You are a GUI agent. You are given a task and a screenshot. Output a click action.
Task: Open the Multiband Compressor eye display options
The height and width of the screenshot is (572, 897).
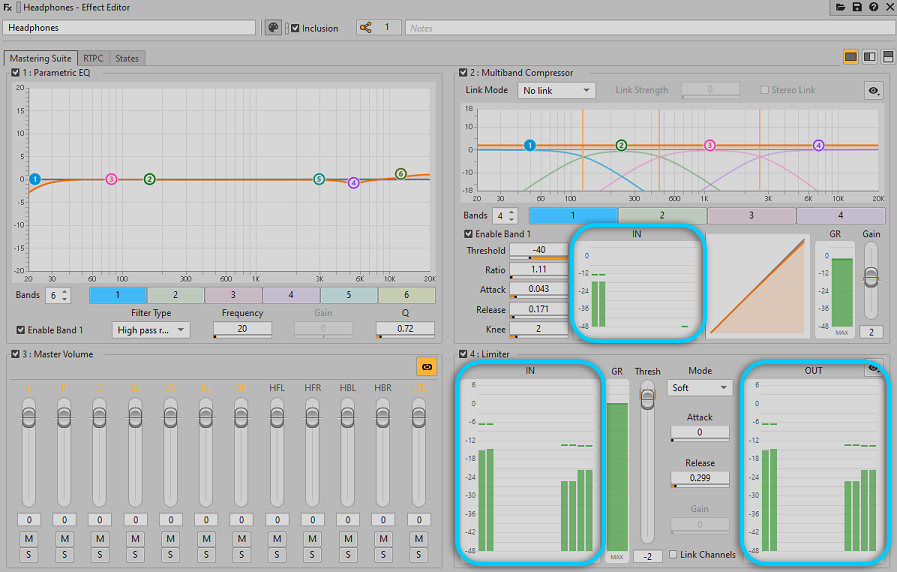pyautogui.click(x=874, y=90)
